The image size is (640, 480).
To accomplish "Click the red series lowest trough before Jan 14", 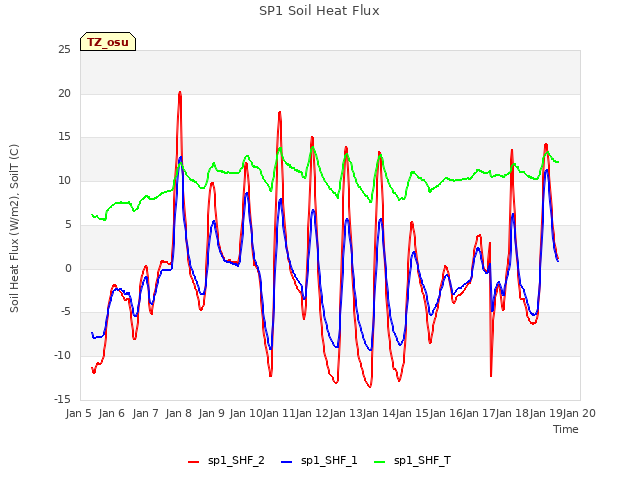I will click(x=370, y=386).
